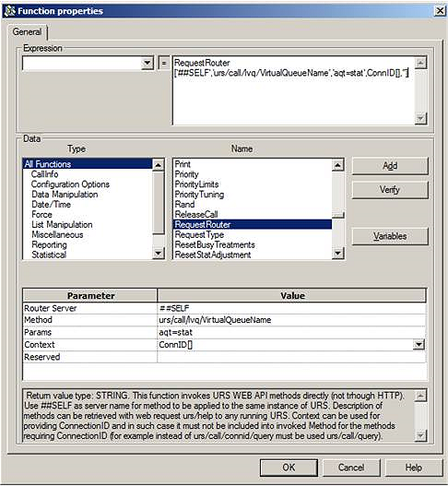The height and width of the screenshot is (486, 448).
Task: Click Name list scroll down arrow
Action: click(337, 254)
